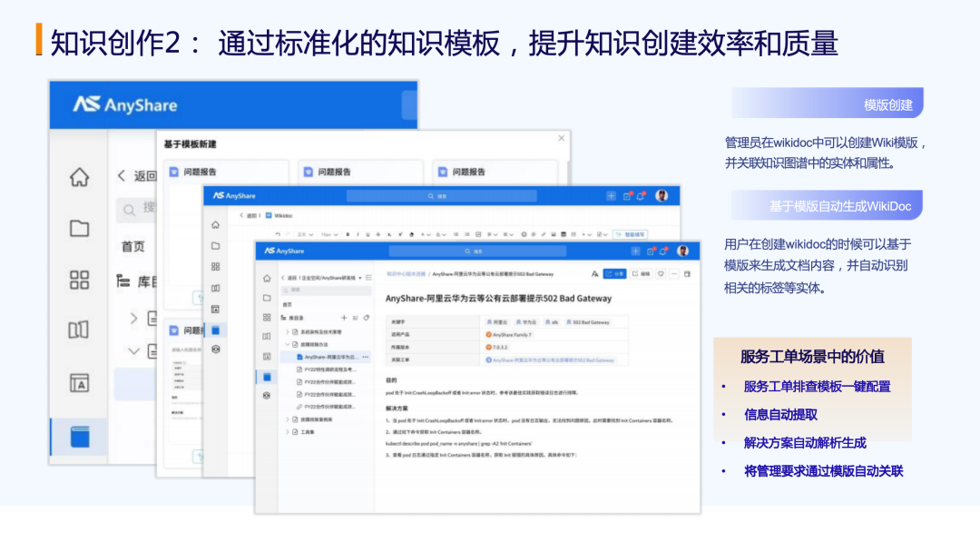Image resolution: width=980 pixels, height=552 pixels.
Task: Select open-book icon in large back AnyShare window
Action: click(x=79, y=330)
